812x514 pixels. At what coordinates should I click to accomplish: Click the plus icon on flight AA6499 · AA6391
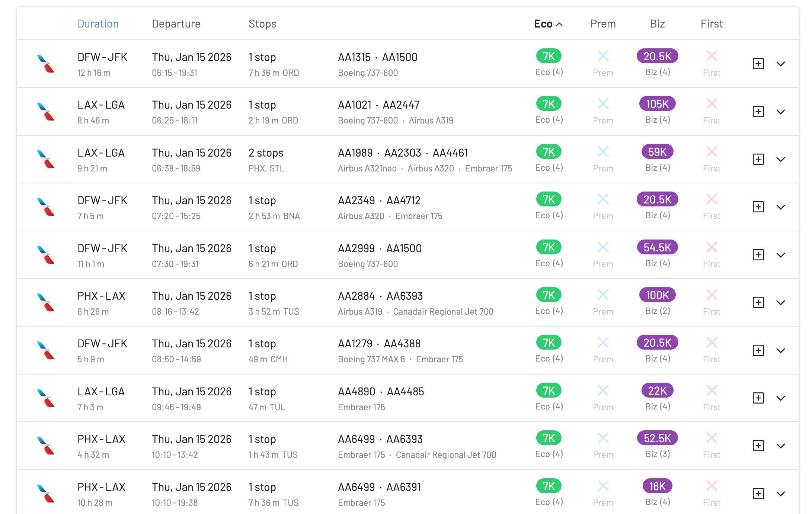pyautogui.click(x=758, y=494)
